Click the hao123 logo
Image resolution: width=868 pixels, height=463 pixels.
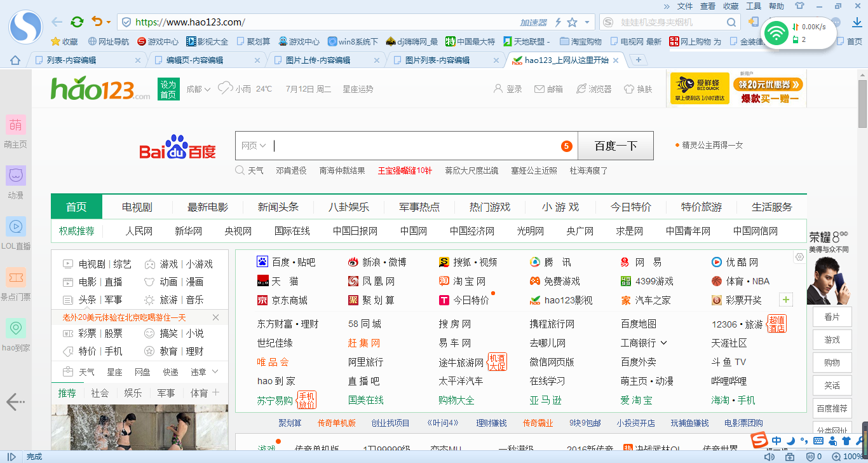[x=100, y=88]
